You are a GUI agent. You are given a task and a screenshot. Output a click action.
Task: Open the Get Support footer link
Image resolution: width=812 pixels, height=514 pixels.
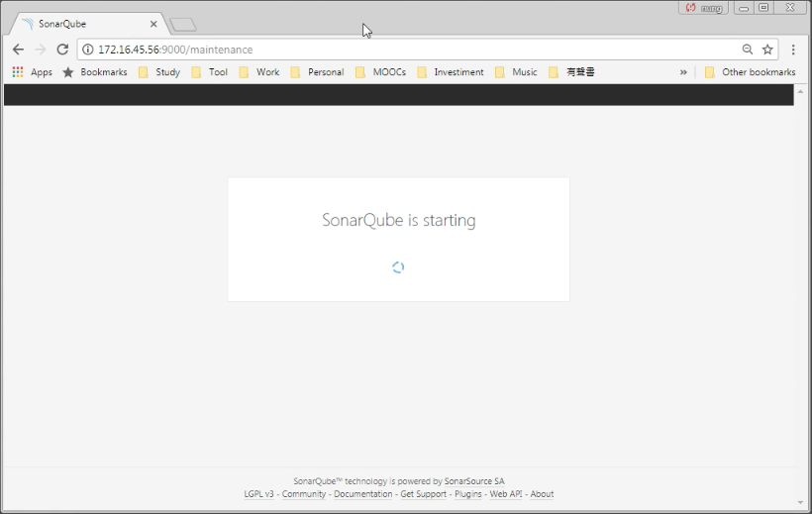pos(424,494)
